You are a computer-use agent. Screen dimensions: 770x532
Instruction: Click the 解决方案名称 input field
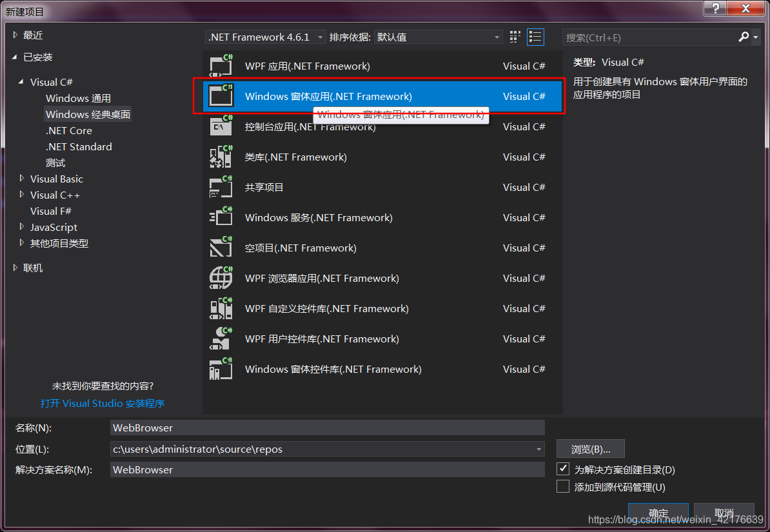[328, 469]
